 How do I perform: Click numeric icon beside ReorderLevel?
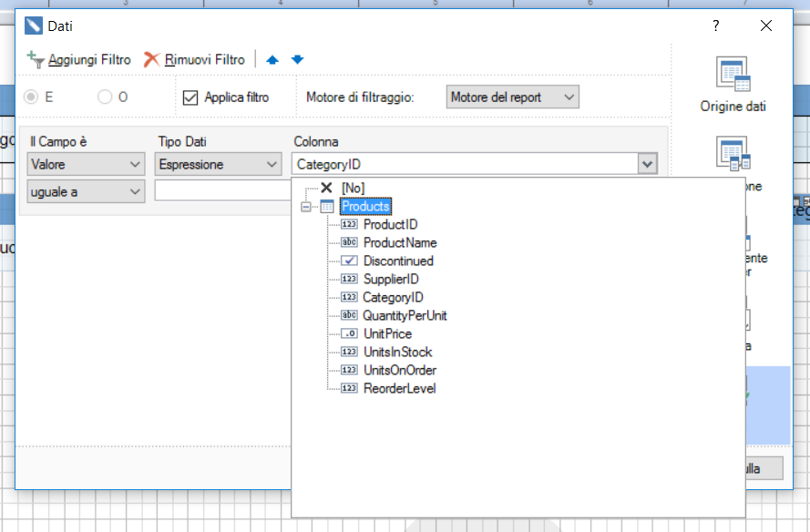click(x=349, y=388)
